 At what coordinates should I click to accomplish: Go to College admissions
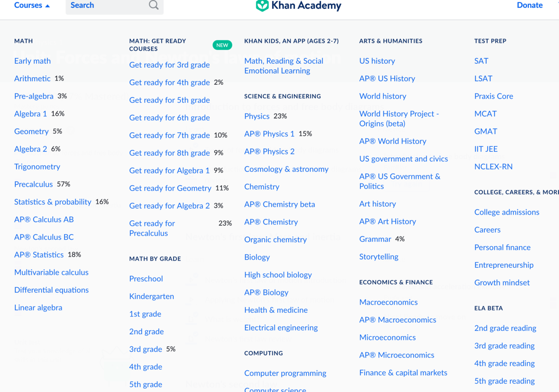coord(507,212)
